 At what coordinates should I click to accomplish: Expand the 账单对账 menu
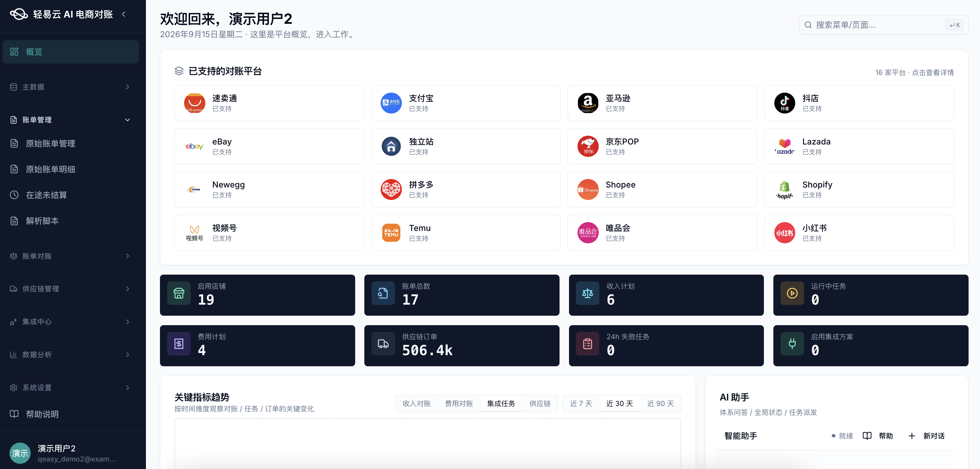point(71,256)
